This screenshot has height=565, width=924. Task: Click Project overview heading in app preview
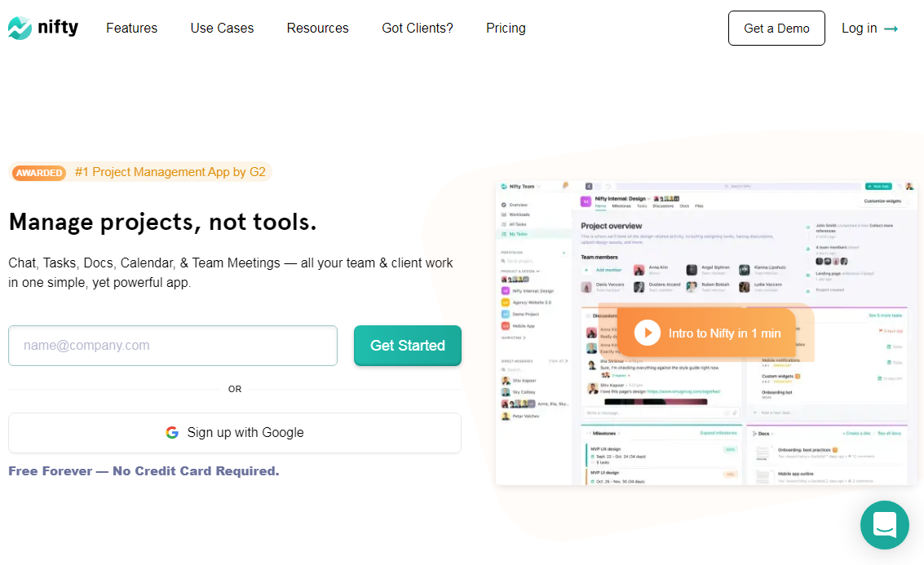coord(611,226)
